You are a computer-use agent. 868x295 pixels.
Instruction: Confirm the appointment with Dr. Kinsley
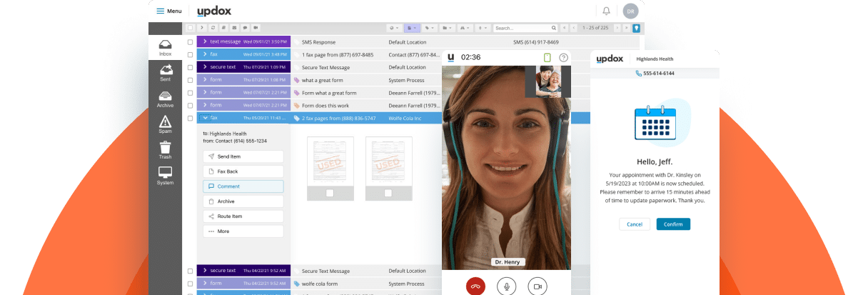(673, 224)
